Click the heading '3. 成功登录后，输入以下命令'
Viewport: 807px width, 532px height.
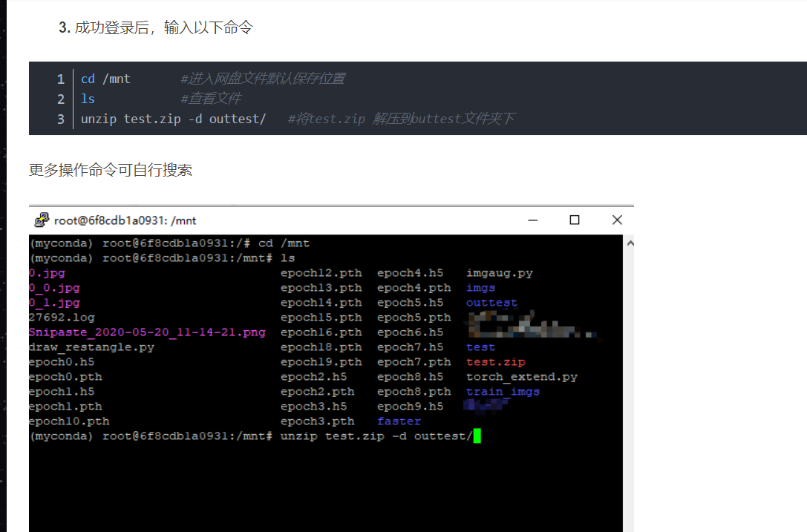pyautogui.click(x=156, y=27)
